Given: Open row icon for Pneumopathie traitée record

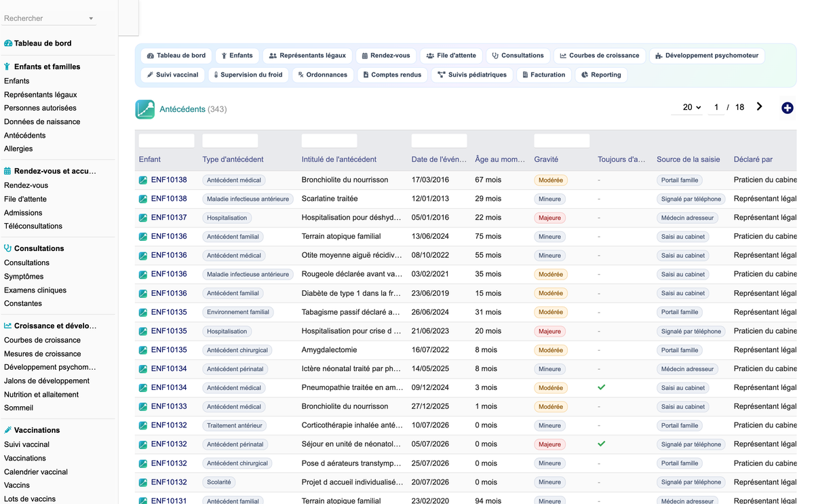Looking at the screenshot, I should pos(143,388).
